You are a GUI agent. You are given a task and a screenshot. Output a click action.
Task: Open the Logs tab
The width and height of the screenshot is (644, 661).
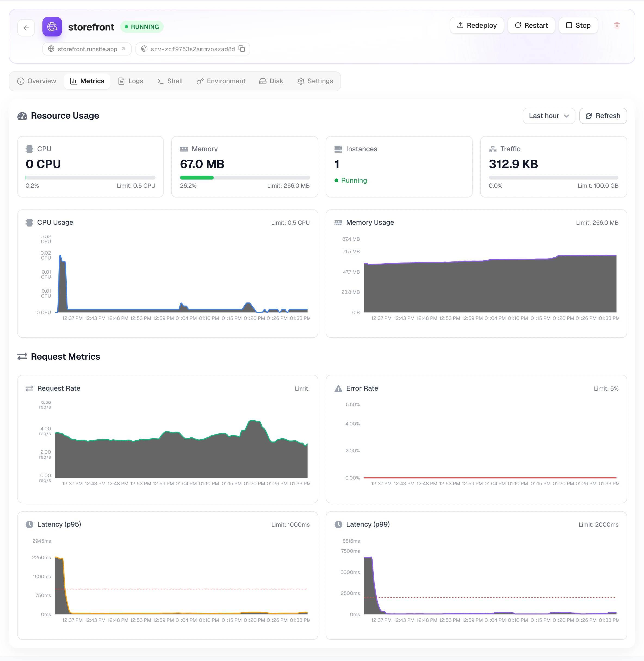pyautogui.click(x=131, y=81)
